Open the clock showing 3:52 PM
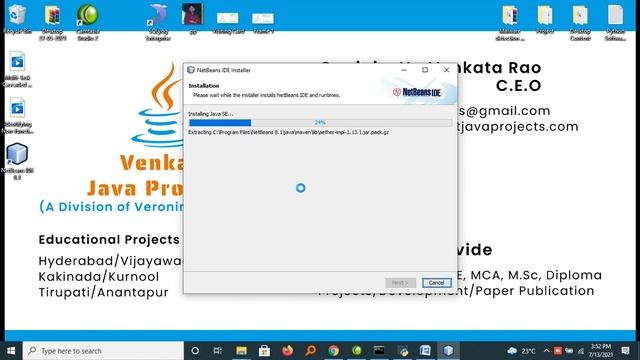640x360 pixels. [x=600, y=351]
